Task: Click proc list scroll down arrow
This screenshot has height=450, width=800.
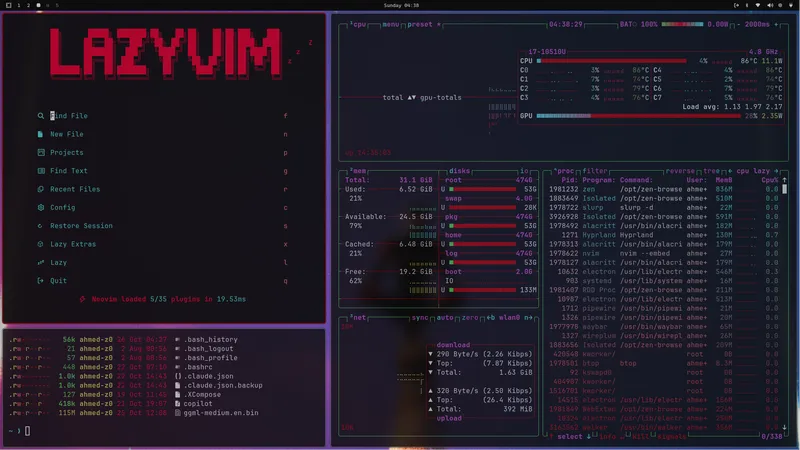Action: pos(785,428)
